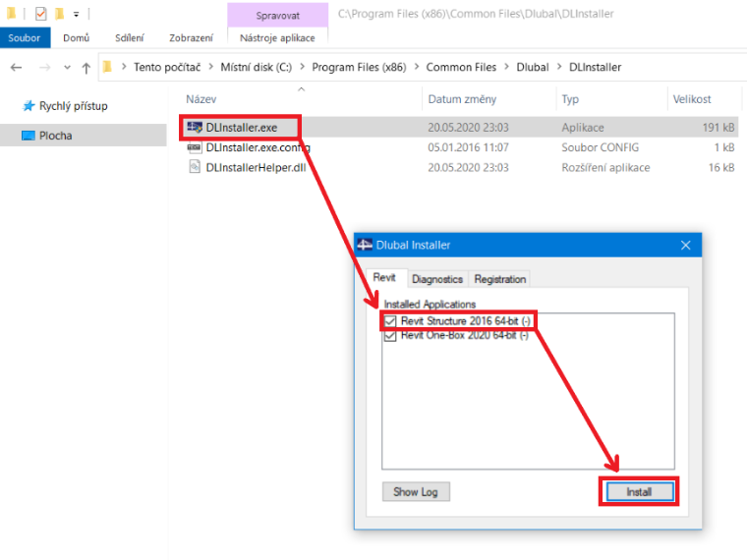Sort by Typ column header
The image size is (747, 560).
pyautogui.click(x=570, y=99)
